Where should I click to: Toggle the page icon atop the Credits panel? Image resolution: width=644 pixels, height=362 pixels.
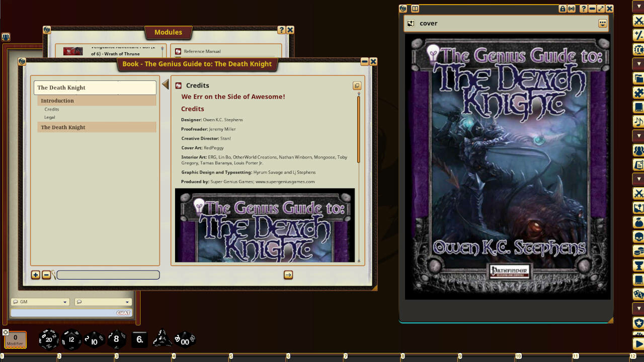coord(357,85)
